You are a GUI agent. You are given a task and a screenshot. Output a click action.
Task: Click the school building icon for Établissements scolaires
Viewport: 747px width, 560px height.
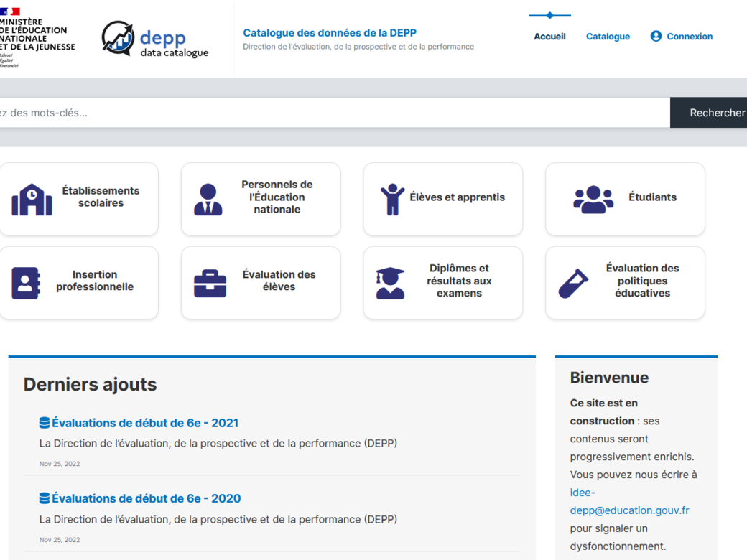tap(32, 200)
